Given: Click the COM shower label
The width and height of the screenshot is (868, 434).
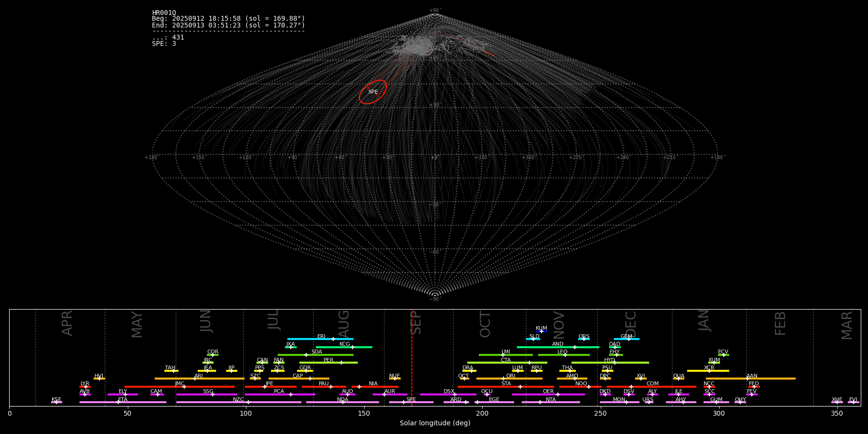Looking at the screenshot, I should click(652, 383).
